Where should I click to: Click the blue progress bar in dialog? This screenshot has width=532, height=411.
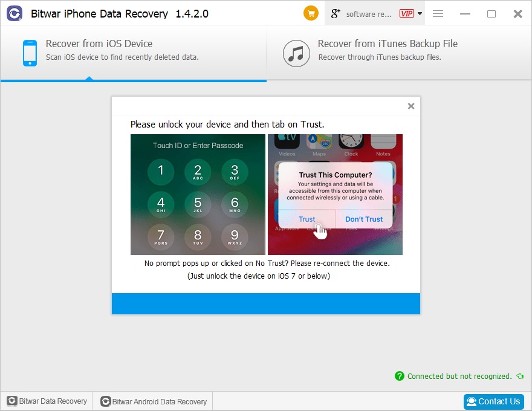(x=266, y=304)
